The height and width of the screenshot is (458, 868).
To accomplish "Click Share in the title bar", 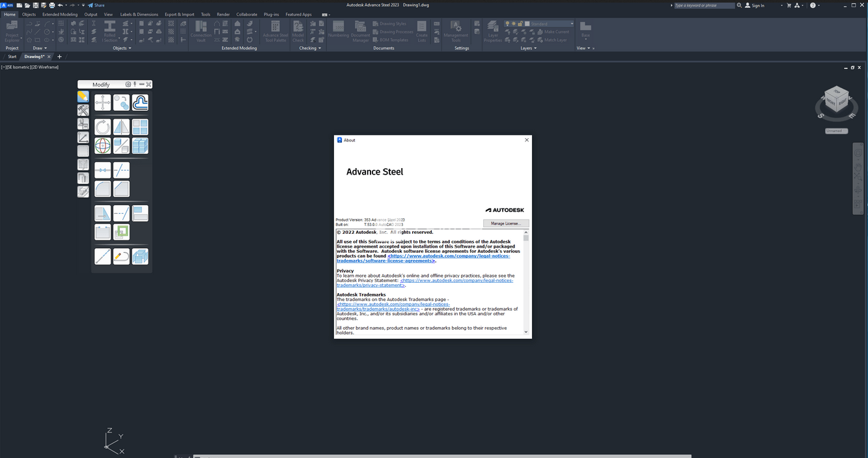I will pyautogui.click(x=96, y=5).
